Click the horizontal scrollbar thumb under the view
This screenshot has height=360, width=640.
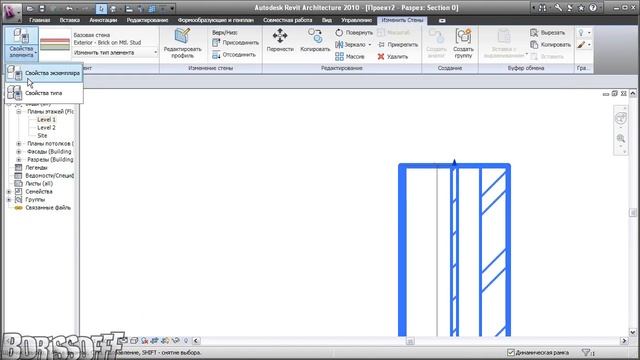tap(410, 341)
